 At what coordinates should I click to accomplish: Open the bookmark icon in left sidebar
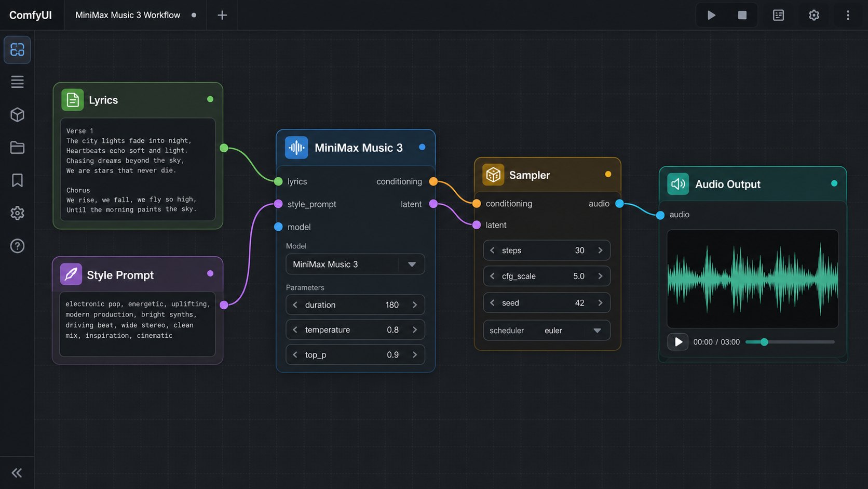17,180
